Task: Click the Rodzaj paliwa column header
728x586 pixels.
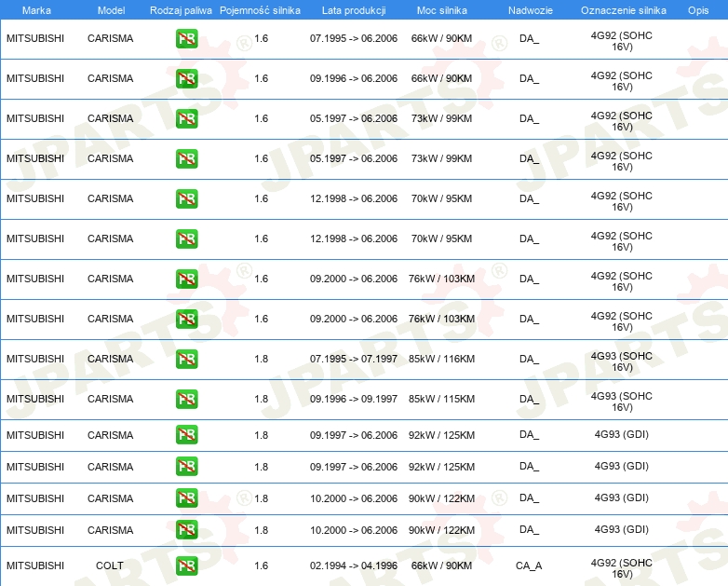Action: pyautogui.click(x=181, y=10)
